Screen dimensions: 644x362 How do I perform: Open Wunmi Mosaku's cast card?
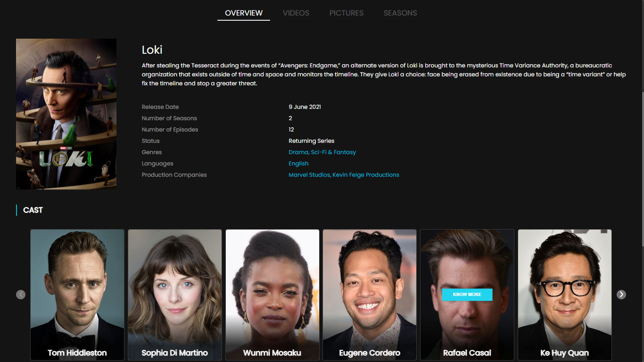pos(272,295)
